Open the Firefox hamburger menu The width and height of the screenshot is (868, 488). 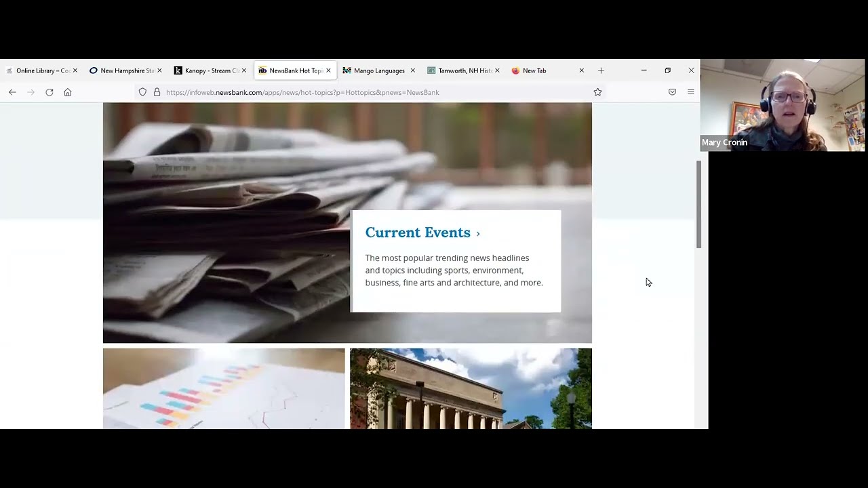pyautogui.click(x=691, y=92)
